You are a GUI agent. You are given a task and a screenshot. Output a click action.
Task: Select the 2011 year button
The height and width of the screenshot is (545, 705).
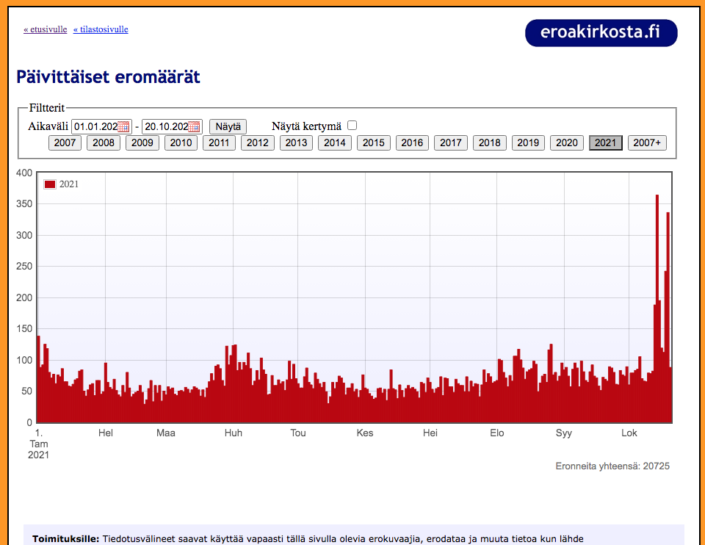(219, 143)
